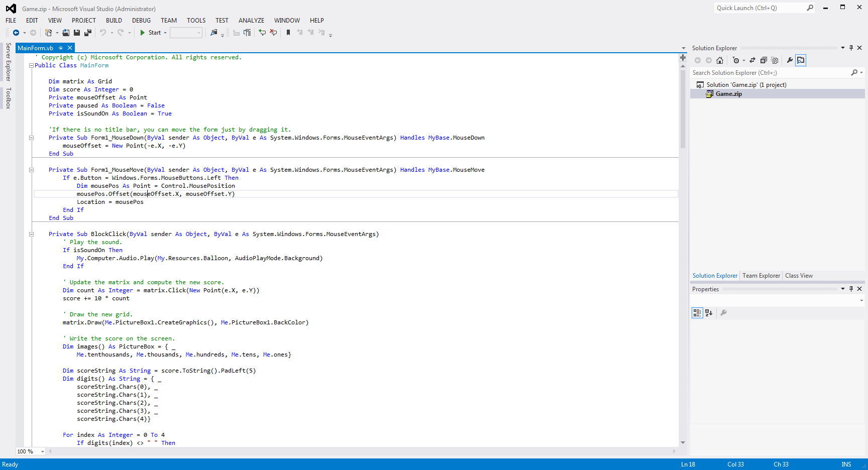Sort Properties alphabetically with A-Z icon

709,313
